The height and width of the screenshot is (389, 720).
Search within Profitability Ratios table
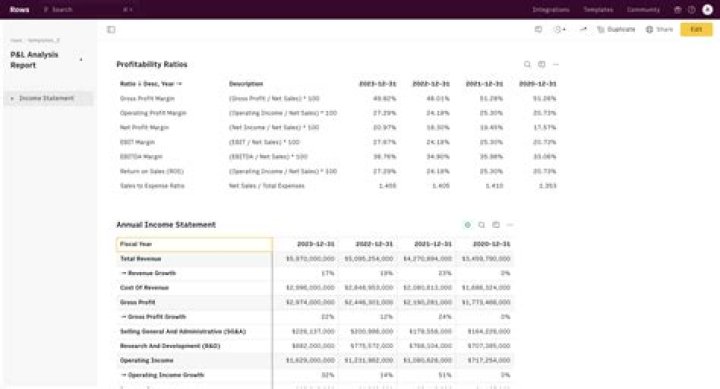[x=527, y=64]
